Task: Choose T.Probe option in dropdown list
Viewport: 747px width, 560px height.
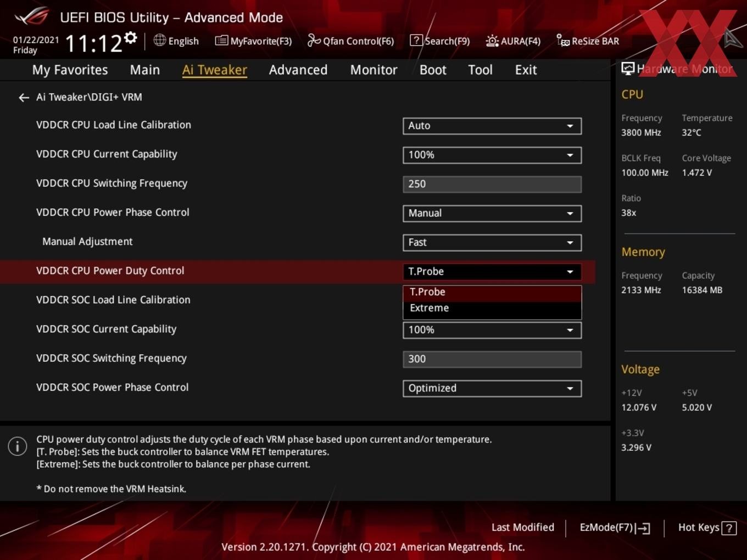Action: [x=492, y=292]
